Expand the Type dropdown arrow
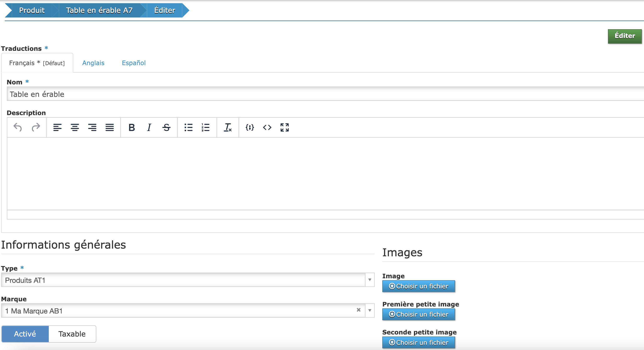Image resolution: width=644 pixels, height=350 pixels. 370,280
